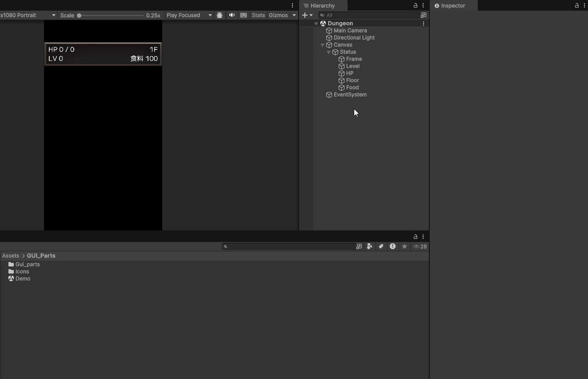This screenshot has width=588, height=379.
Task: Switch to the Inspector tab
Action: coord(453,6)
